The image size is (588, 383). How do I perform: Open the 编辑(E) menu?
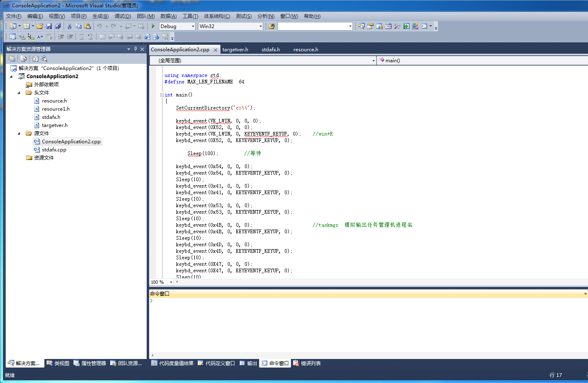click(35, 16)
